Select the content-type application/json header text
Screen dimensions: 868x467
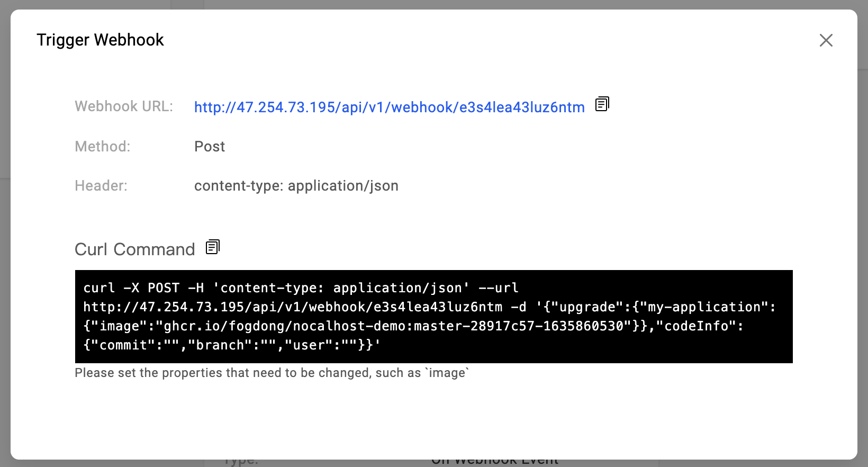point(296,186)
